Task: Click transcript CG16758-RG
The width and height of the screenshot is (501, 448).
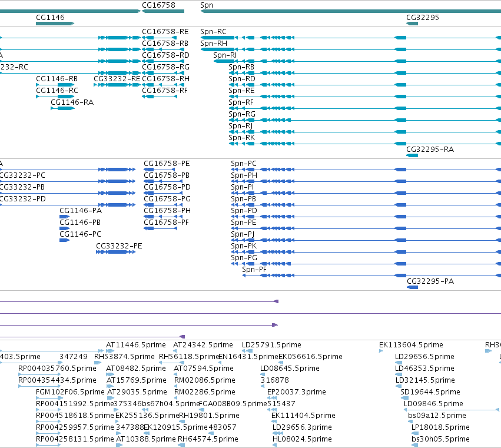Action: pos(165,67)
